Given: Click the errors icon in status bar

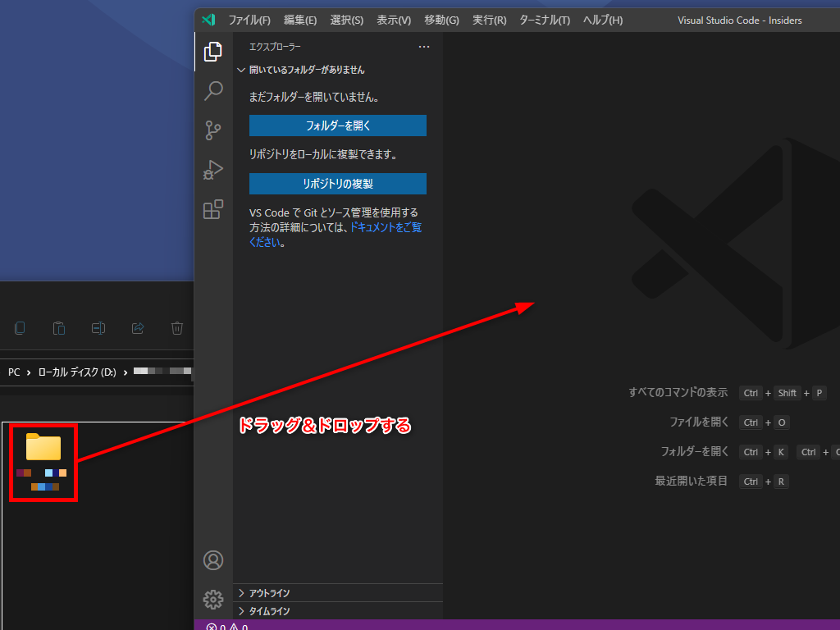Looking at the screenshot, I should click(212, 627).
